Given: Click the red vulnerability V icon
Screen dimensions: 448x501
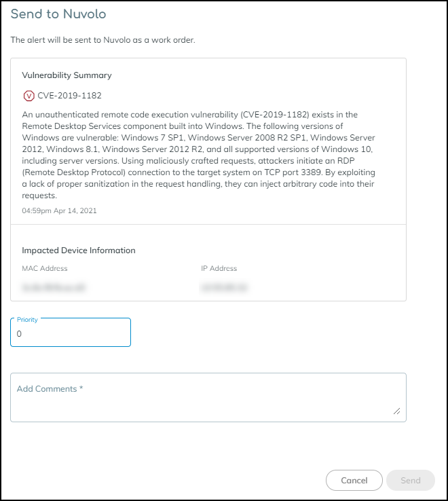Looking at the screenshot, I should click(x=29, y=96).
